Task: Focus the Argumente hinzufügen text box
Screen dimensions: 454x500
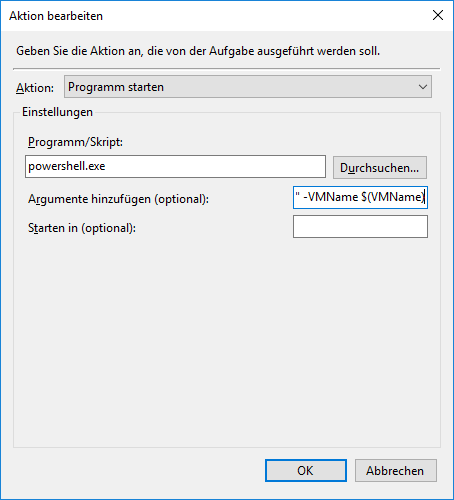Action: coord(360,198)
